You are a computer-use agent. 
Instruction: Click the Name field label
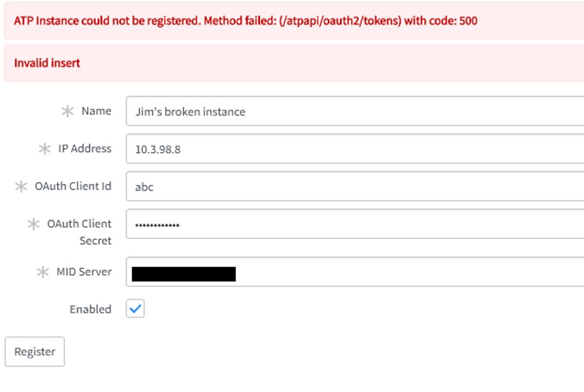[96, 111]
